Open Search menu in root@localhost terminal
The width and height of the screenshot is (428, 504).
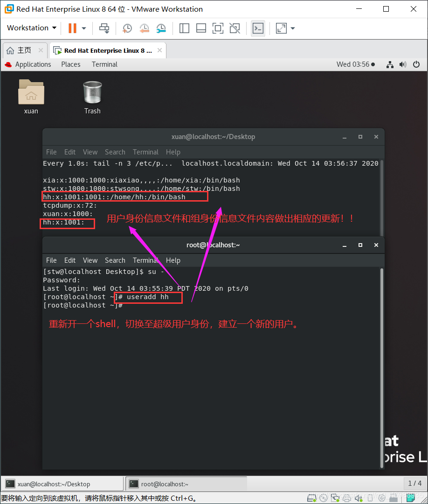115,260
